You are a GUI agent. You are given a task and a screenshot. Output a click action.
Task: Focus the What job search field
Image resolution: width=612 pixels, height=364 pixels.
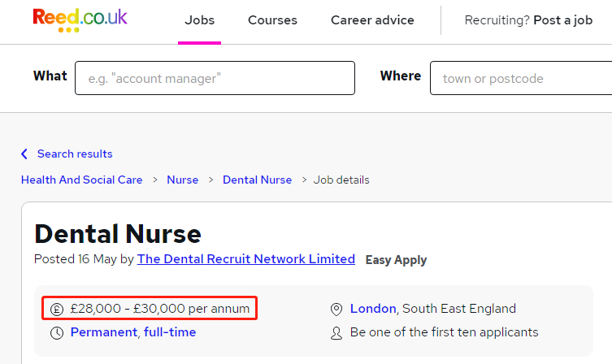(x=215, y=78)
